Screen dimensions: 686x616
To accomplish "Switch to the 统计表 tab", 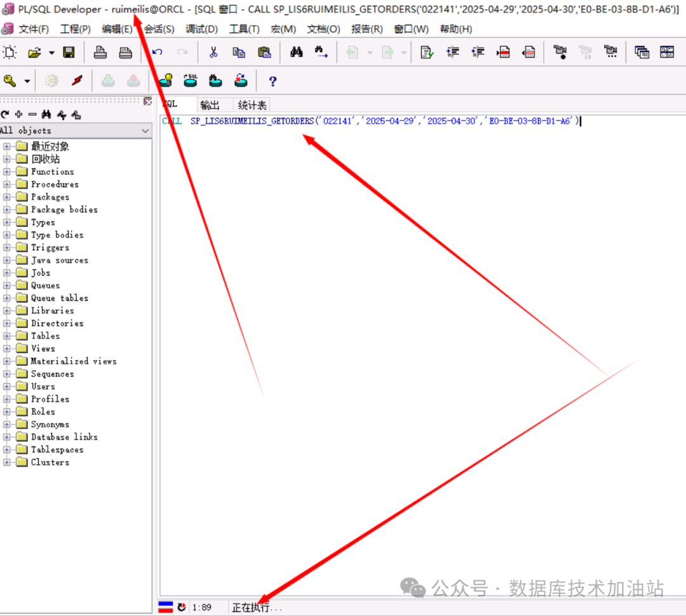I will (x=252, y=105).
